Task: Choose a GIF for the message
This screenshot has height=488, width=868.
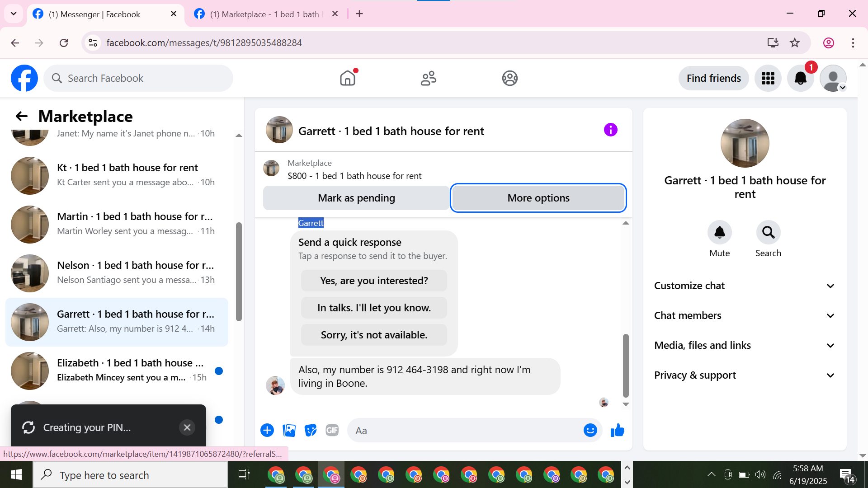Action: click(x=332, y=430)
